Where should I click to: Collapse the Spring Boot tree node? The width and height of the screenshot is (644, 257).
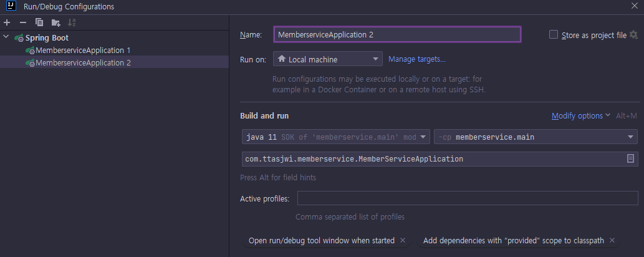click(6, 37)
